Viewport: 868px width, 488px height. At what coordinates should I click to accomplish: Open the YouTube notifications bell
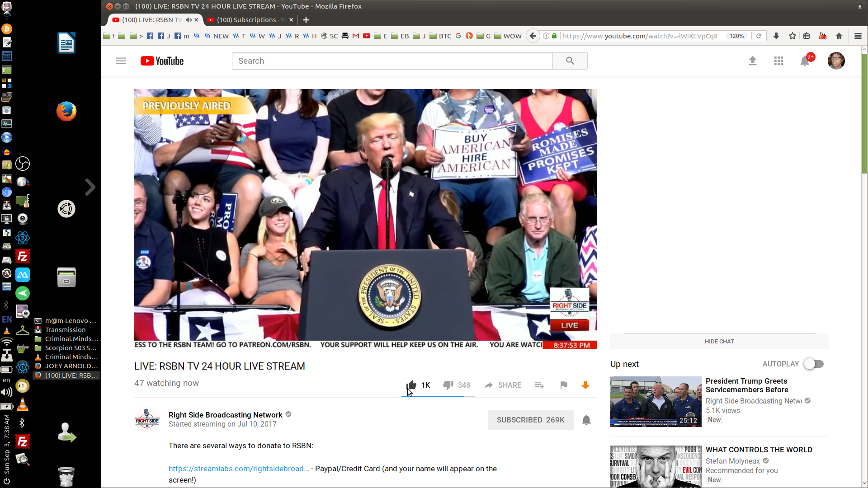tap(805, 61)
